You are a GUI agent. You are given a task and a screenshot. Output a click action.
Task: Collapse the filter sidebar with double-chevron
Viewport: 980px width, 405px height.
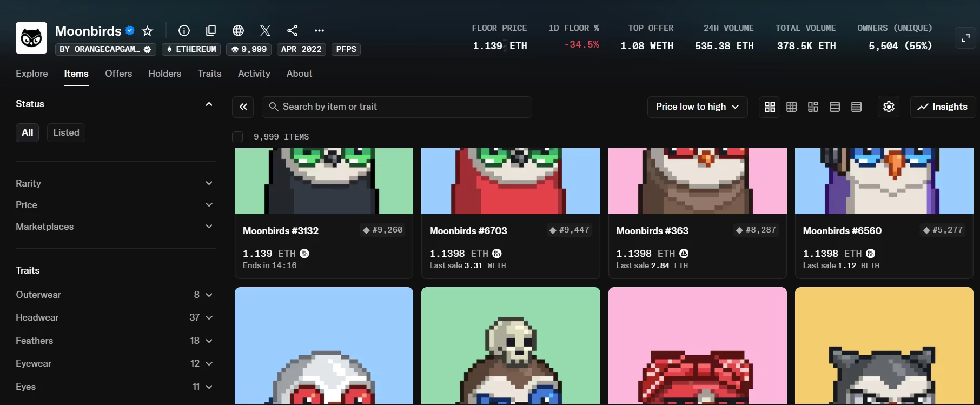coord(243,107)
